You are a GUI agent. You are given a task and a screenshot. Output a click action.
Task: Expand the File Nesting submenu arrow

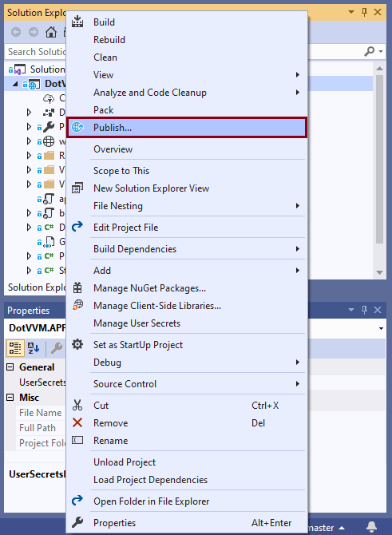coord(298,206)
